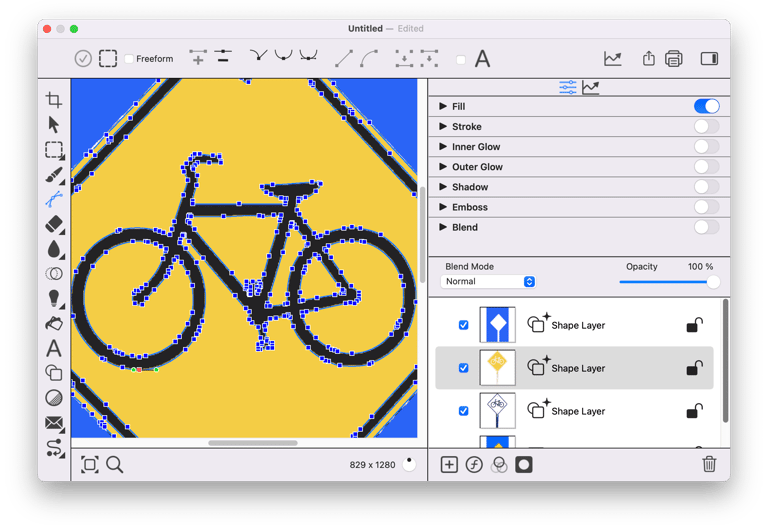The width and height of the screenshot is (768, 525).
Task: Select the paint bucket Fill tool
Action: click(54, 324)
